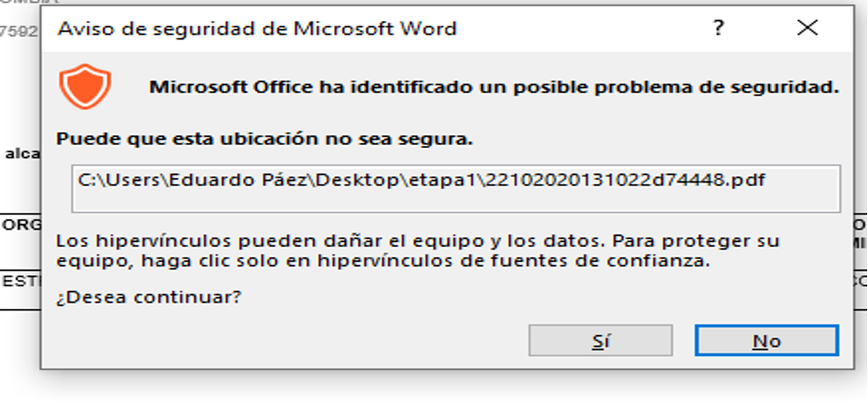Viewport: 868px width, 410px height.
Task: Click the ESTI table cell behind dialog
Action: [20, 281]
